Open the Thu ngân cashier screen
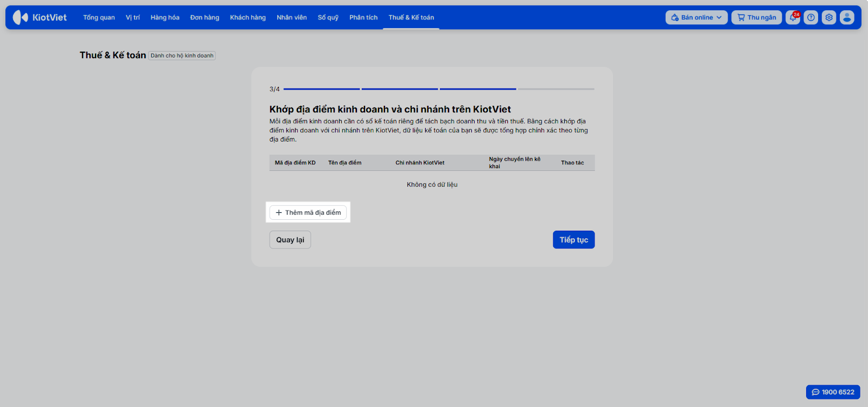This screenshot has height=407, width=868. [x=757, y=17]
